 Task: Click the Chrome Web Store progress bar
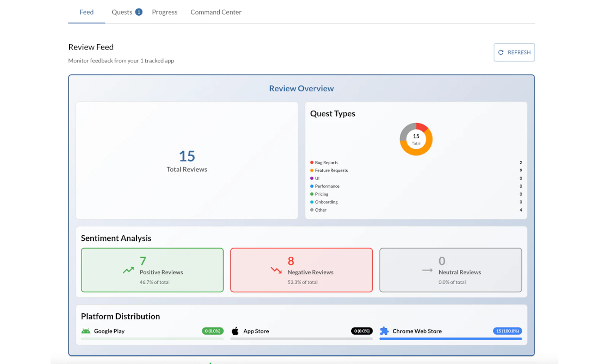click(x=451, y=339)
